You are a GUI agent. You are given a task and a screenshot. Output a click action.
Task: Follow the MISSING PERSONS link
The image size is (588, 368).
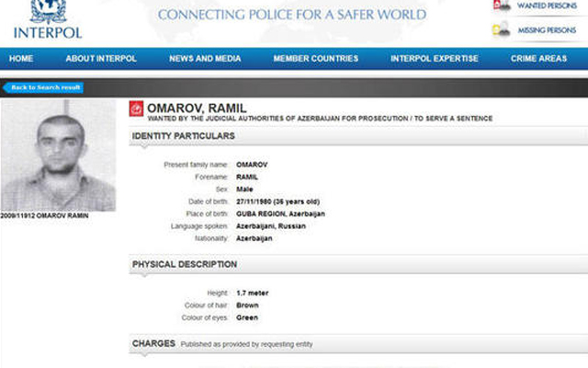547,30
